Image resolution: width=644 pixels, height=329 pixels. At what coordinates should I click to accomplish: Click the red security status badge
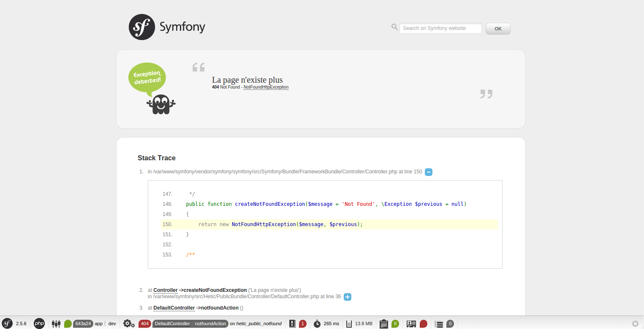click(423, 324)
